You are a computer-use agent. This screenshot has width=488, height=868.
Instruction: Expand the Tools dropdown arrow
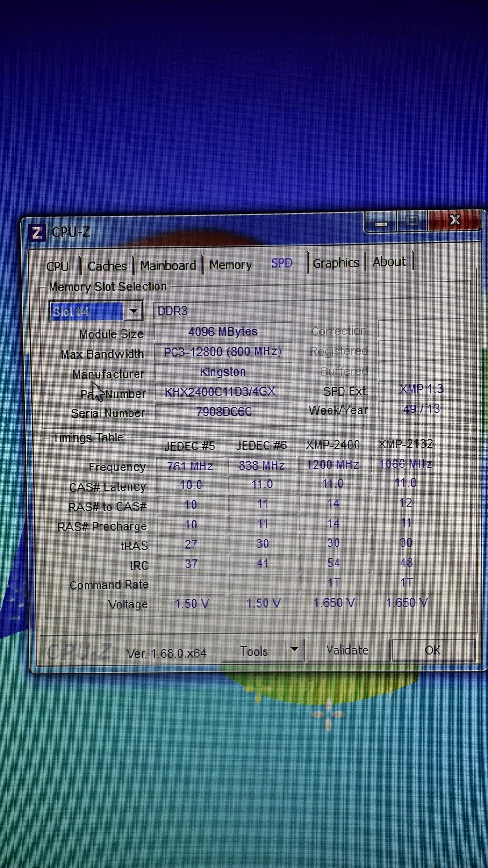pyautogui.click(x=294, y=650)
